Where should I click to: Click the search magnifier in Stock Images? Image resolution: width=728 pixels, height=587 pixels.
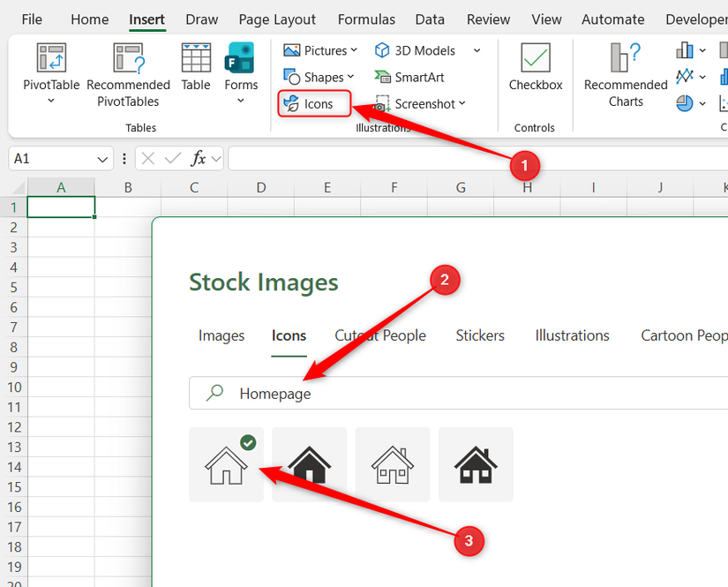pos(214,393)
